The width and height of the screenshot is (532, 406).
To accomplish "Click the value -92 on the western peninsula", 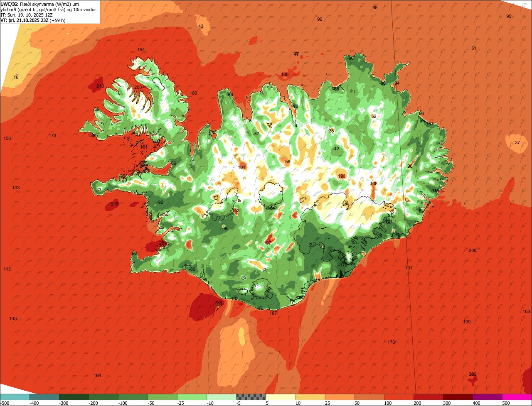I will (x=160, y=202).
